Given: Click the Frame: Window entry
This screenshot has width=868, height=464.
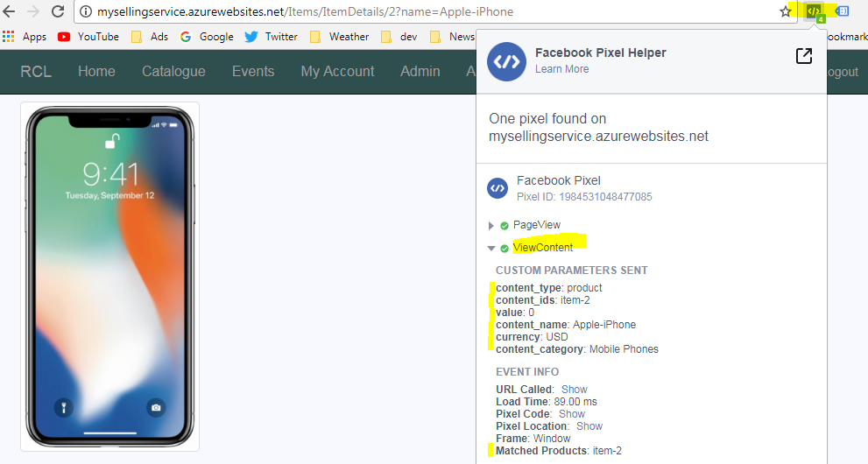Looking at the screenshot, I should click(x=533, y=438).
